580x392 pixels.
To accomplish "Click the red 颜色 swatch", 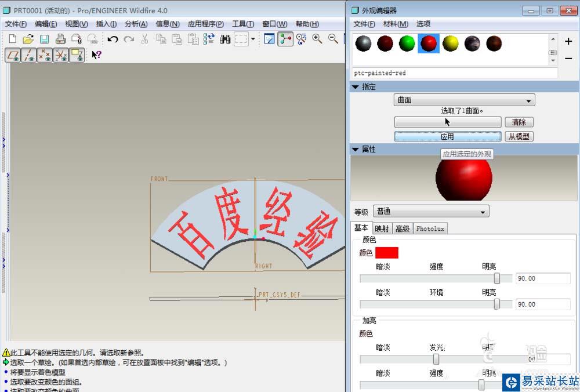I will (387, 252).
